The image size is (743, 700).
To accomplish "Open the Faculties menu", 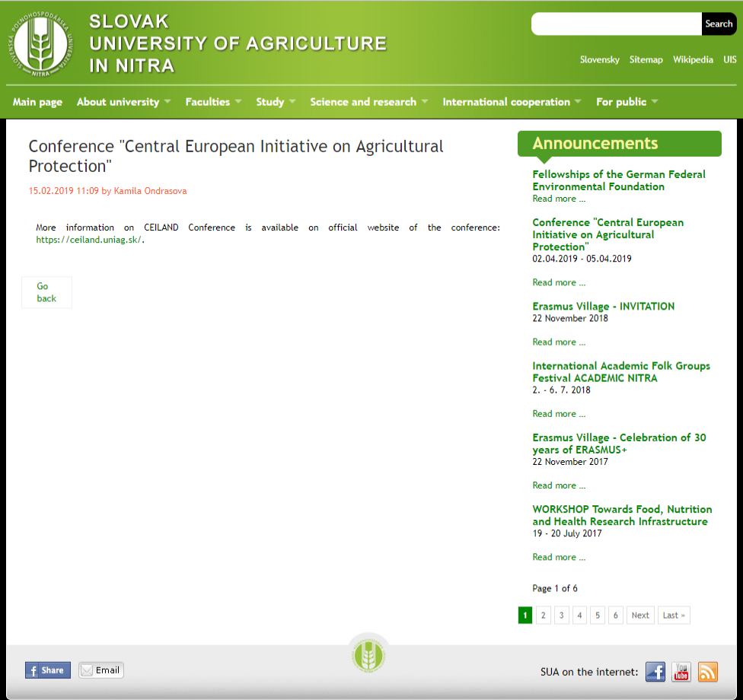I will (x=208, y=102).
